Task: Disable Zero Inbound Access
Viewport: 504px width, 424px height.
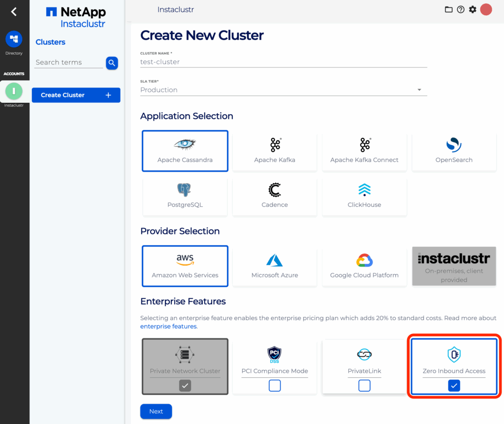Action: [x=453, y=386]
